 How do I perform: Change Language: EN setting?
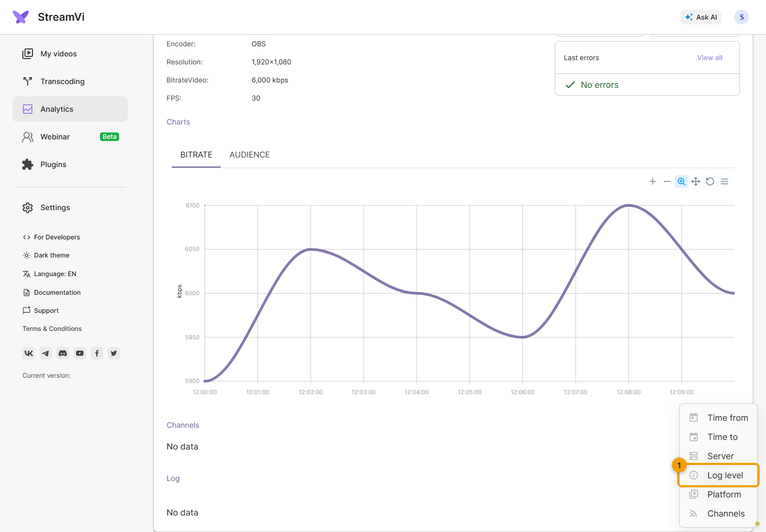point(49,274)
